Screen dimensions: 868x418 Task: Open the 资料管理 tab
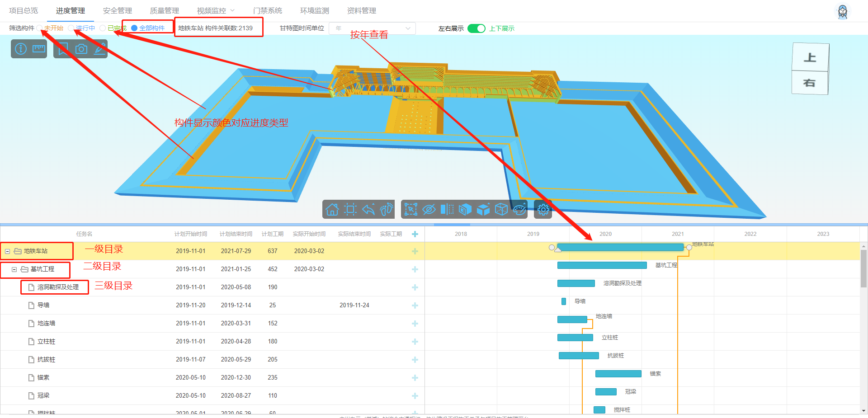pos(362,10)
